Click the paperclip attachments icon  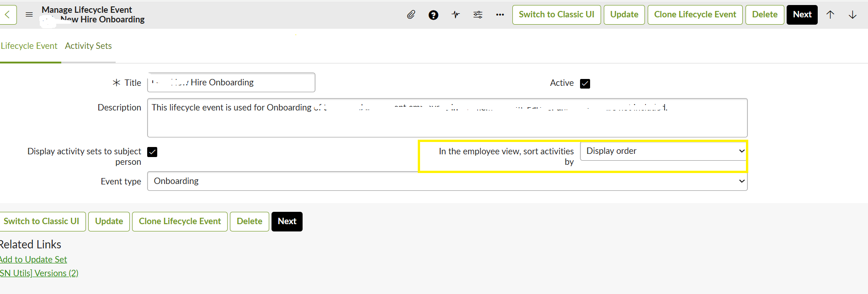[x=411, y=15]
